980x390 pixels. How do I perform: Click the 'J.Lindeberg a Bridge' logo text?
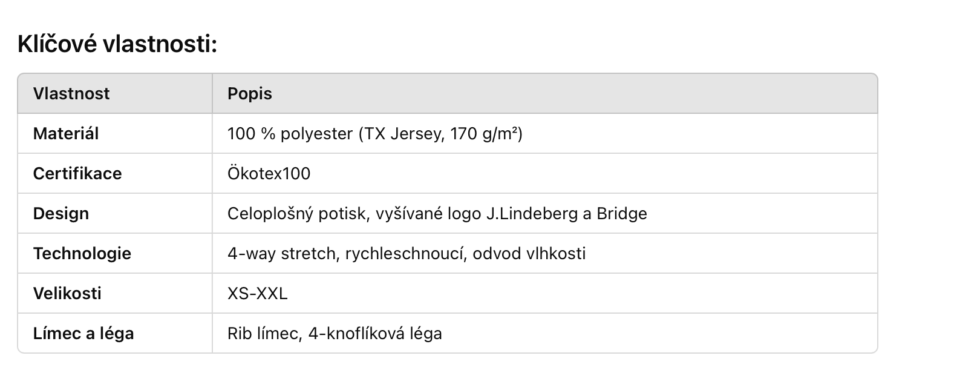tap(566, 213)
